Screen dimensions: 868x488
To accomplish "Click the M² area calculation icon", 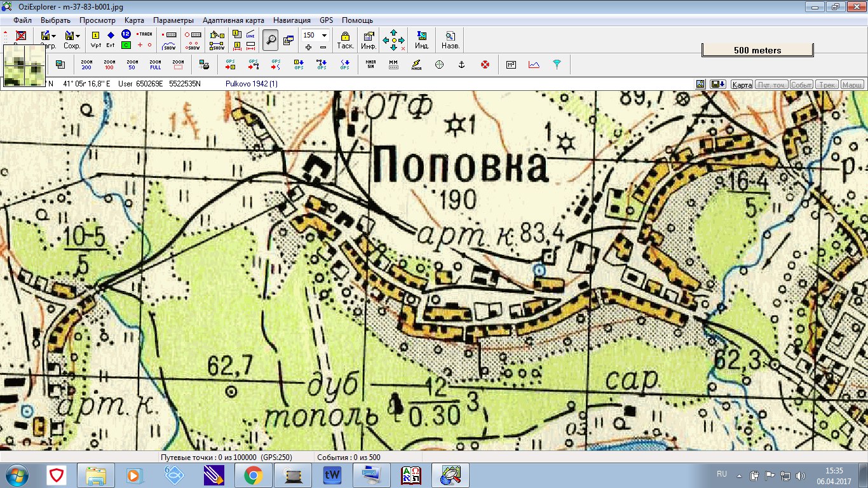I will (511, 64).
